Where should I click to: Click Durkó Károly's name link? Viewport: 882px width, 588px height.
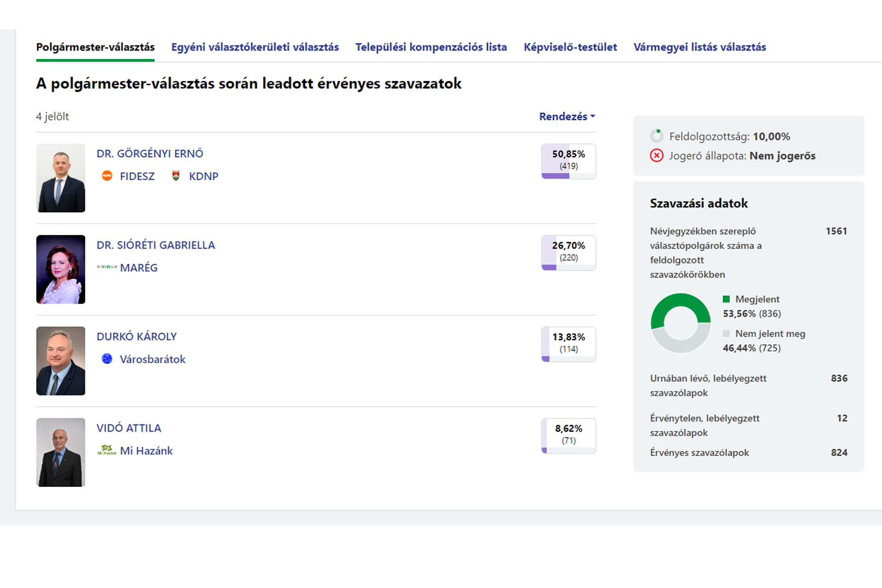136,336
